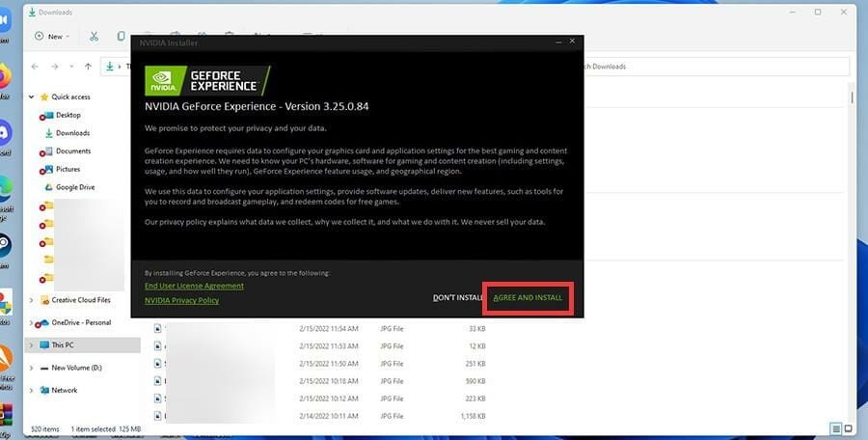The image size is (868, 440).
Task: Click the Explorer vertical scrollbar
Action: 852,97
